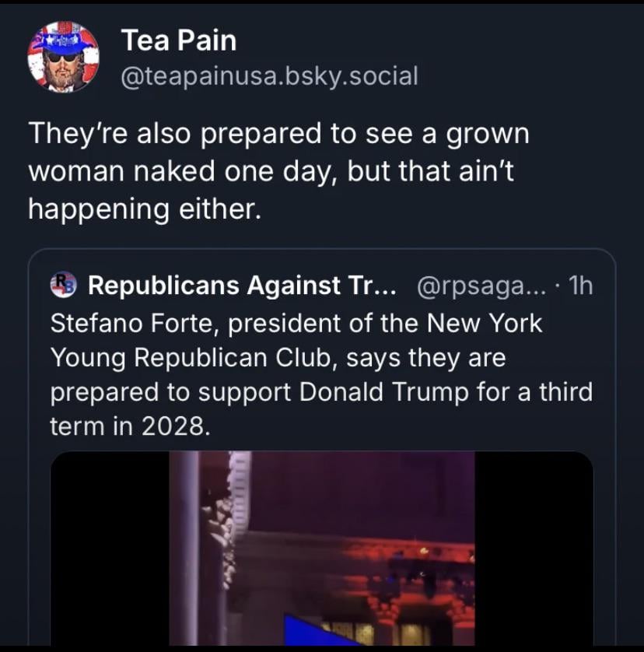Screen dimensions: 644x652
Task: Click the black left margin of the video
Action: (109, 548)
